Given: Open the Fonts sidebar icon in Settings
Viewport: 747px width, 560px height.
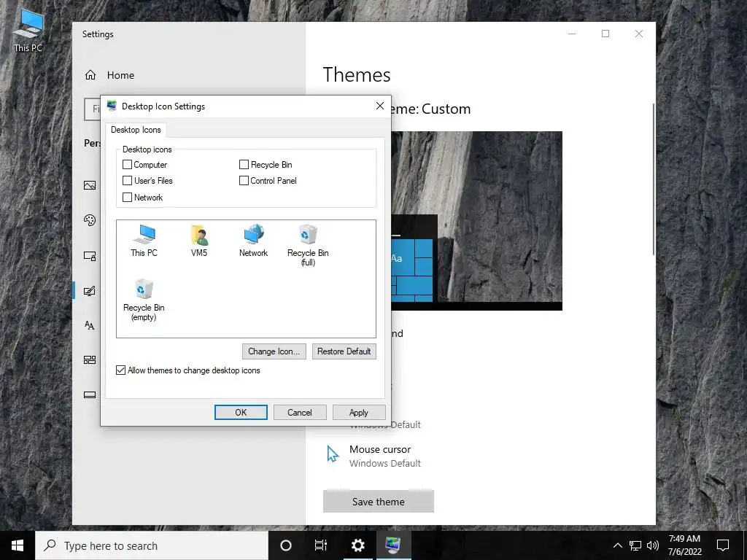Looking at the screenshot, I should (x=90, y=325).
